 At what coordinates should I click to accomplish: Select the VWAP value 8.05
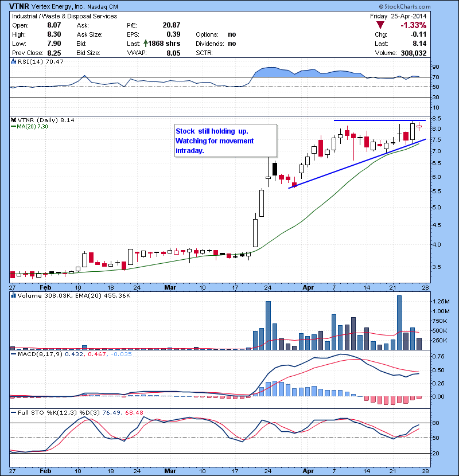173,53
